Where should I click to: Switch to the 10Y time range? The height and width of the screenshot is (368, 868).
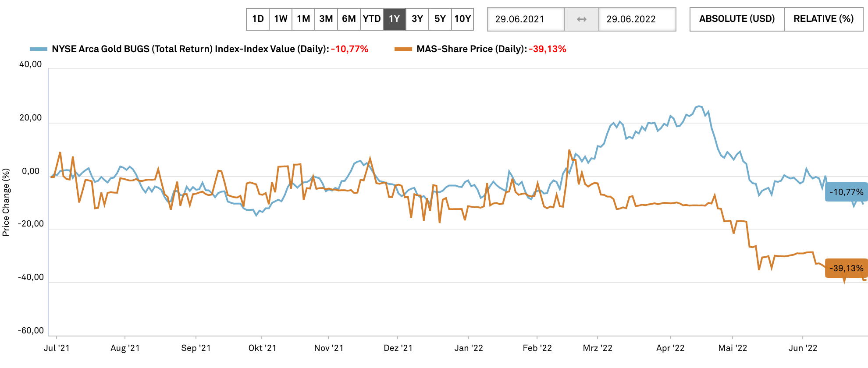point(462,19)
